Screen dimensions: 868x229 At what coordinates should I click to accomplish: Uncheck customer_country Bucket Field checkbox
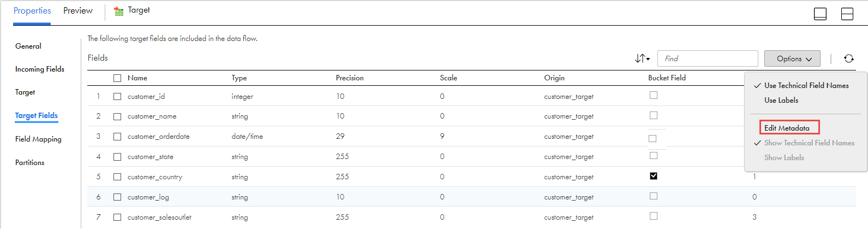(654, 176)
